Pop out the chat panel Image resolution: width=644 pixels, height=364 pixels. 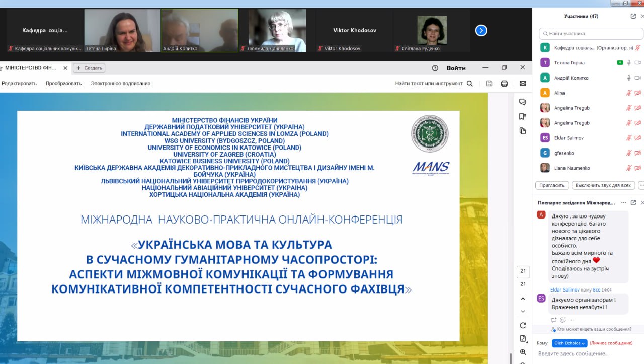click(x=633, y=202)
